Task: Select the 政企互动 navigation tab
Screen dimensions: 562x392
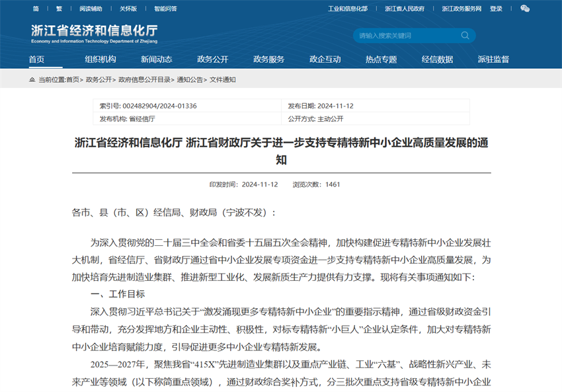Action: click(325, 59)
